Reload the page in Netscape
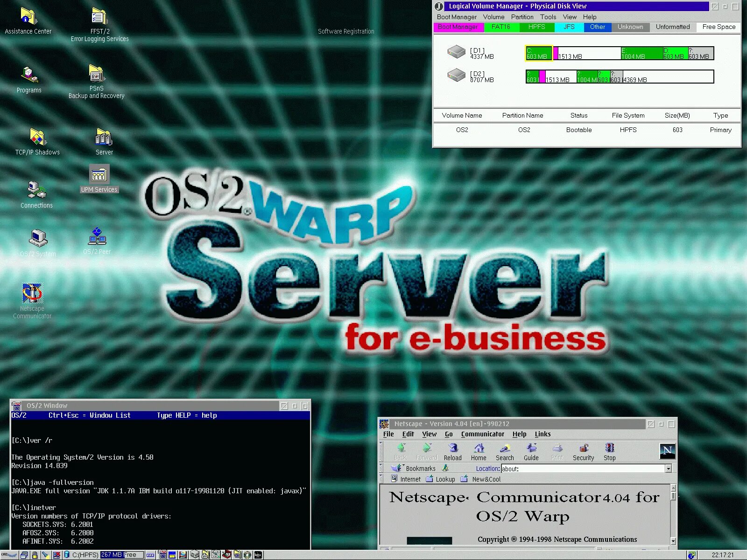Screen dimensions: 747x560 click(x=452, y=452)
